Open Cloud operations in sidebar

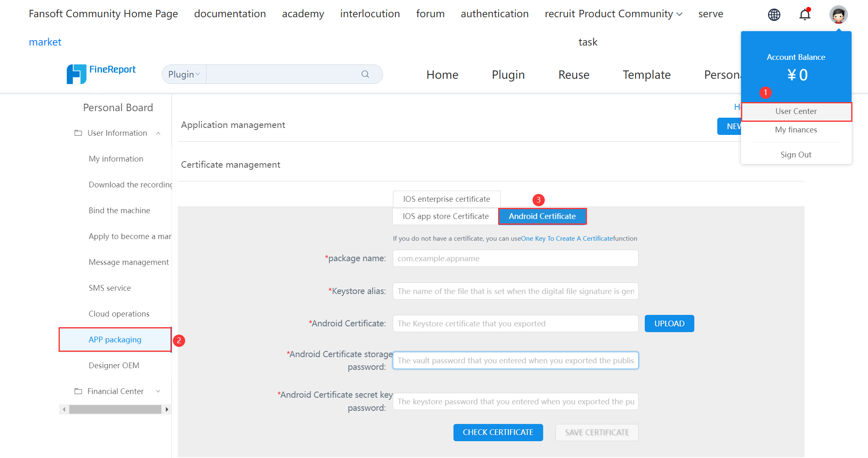click(x=119, y=314)
